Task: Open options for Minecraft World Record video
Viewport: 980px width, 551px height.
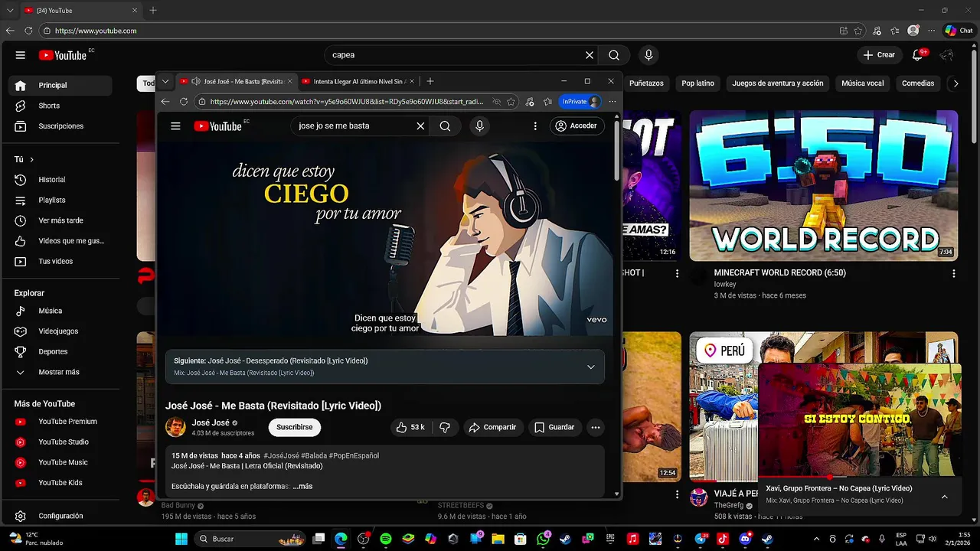Action: tap(953, 273)
